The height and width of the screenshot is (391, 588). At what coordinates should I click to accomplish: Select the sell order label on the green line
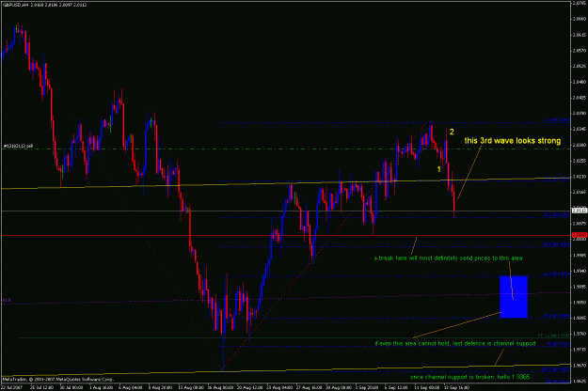tap(19, 146)
